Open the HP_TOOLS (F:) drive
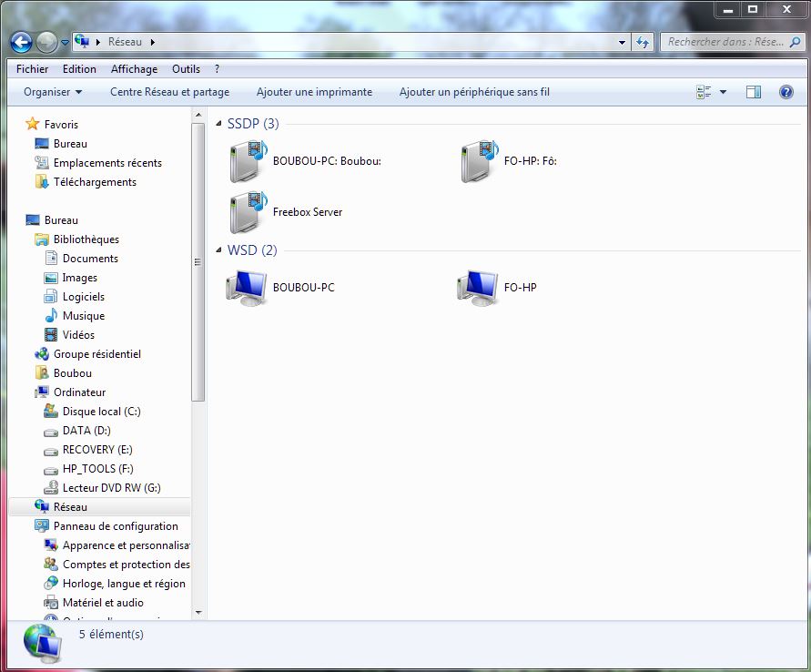Image resolution: width=811 pixels, height=672 pixels. click(88, 469)
